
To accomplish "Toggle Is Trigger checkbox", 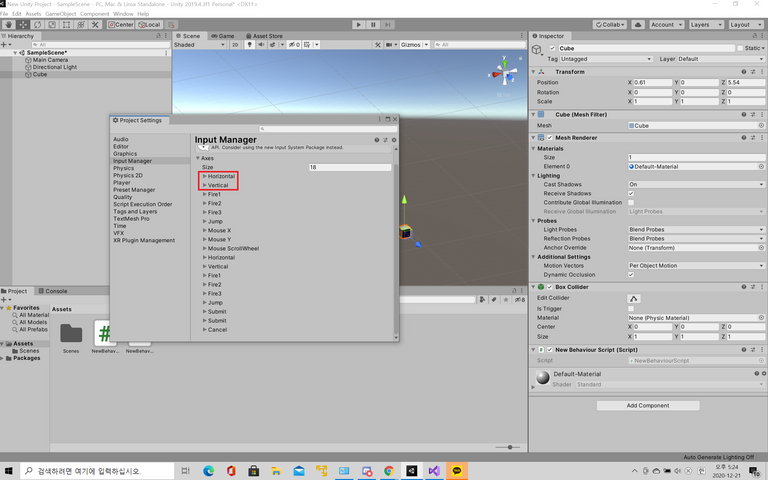I will tap(631, 309).
